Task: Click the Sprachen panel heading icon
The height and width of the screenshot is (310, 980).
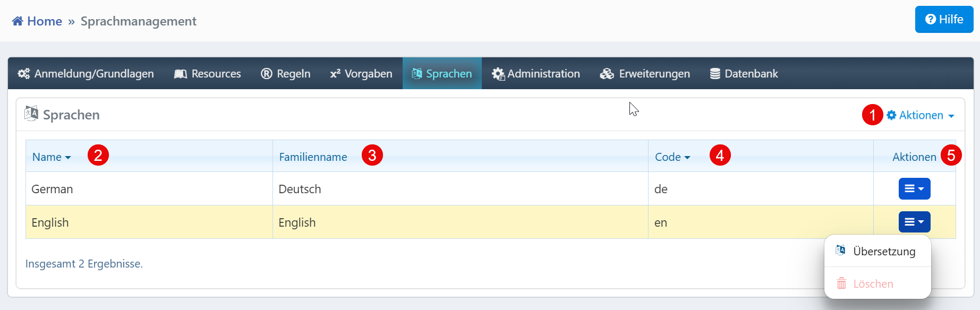Action: 31,114
